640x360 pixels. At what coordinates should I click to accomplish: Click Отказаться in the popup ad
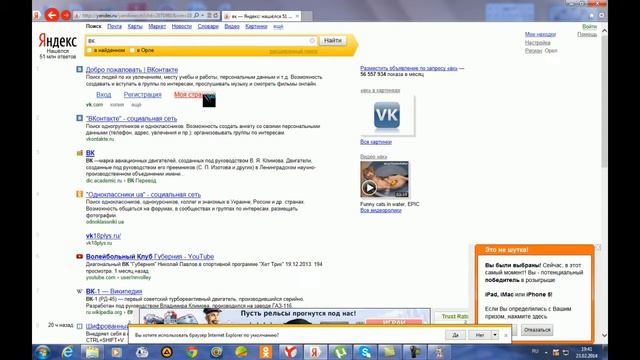click(537, 330)
